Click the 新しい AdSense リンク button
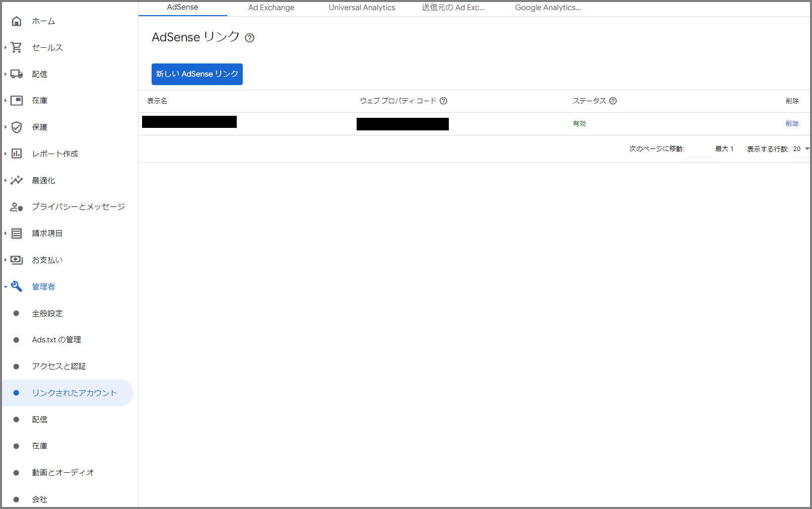 (x=197, y=74)
